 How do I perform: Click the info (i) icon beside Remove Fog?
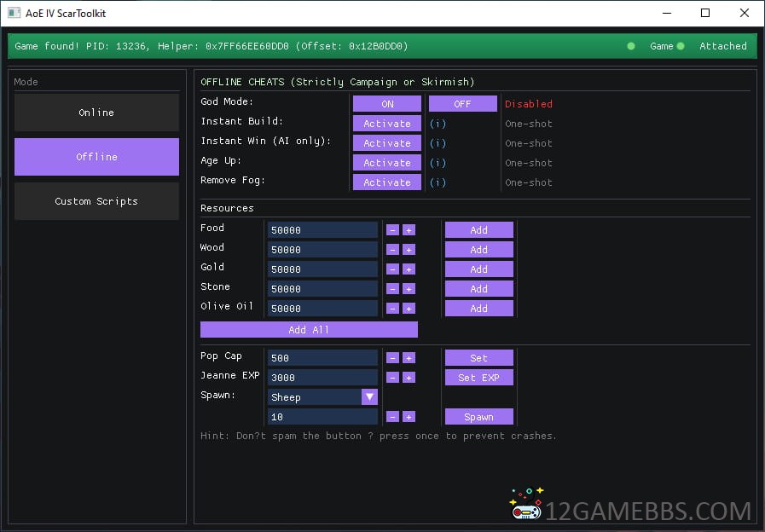[438, 182]
